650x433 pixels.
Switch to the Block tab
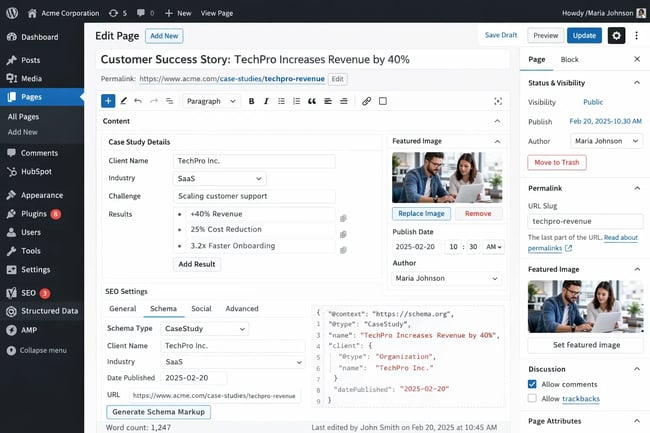(x=569, y=59)
